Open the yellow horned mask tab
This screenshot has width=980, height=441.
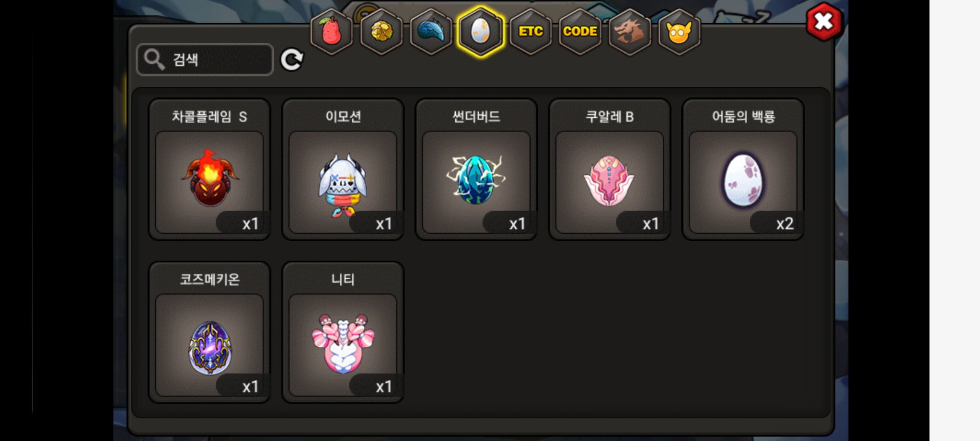(679, 31)
